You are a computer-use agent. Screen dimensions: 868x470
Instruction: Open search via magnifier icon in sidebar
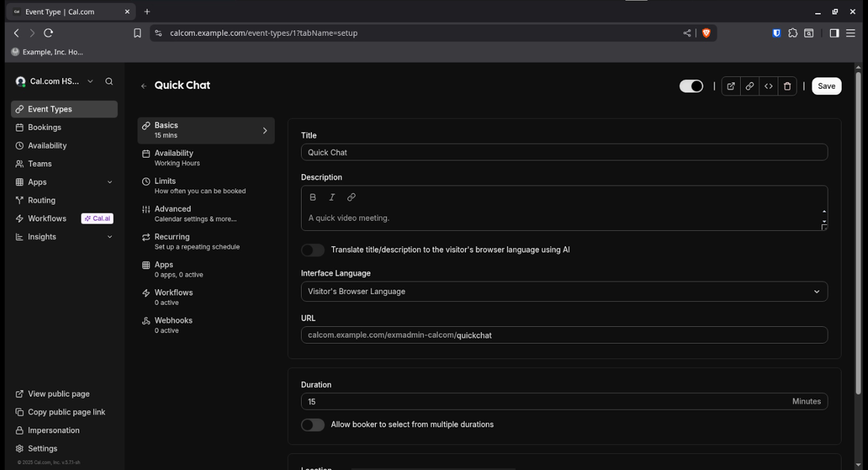click(x=109, y=81)
